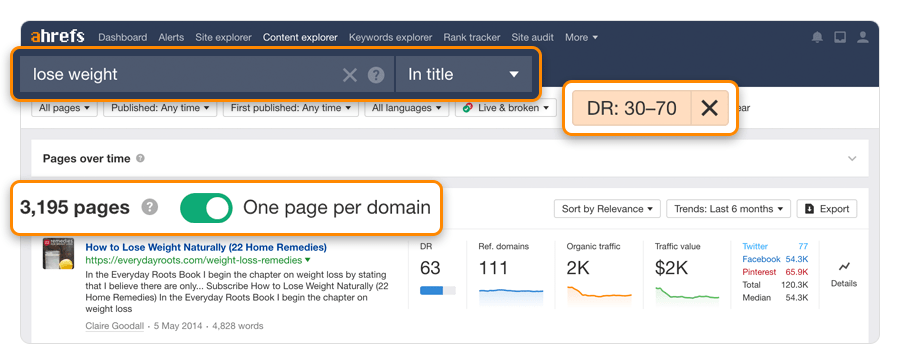Open Site explorer

(x=223, y=37)
